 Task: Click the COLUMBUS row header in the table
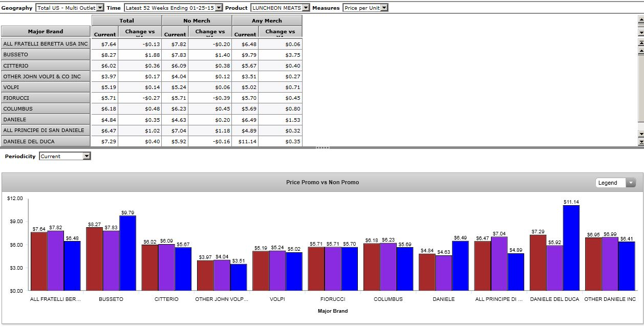tap(46, 108)
